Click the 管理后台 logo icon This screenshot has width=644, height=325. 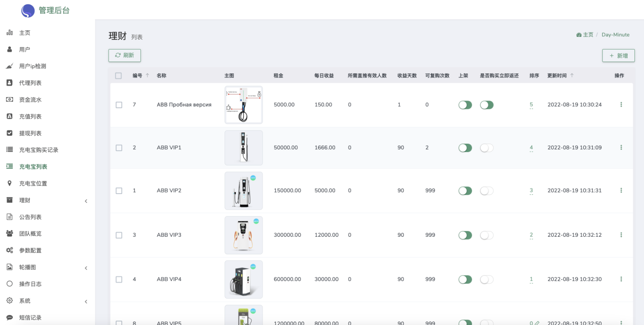pyautogui.click(x=28, y=11)
